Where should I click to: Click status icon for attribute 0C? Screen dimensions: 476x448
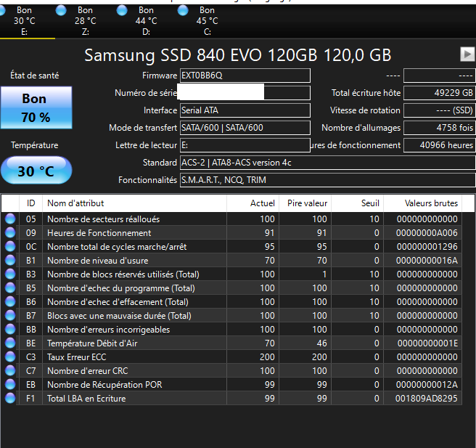coord(10,246)
